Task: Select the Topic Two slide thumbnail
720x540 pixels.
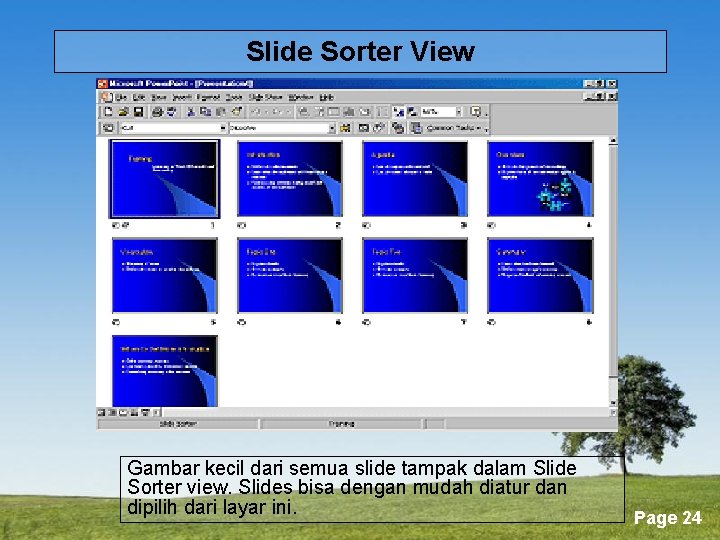Action: [415, 276]
